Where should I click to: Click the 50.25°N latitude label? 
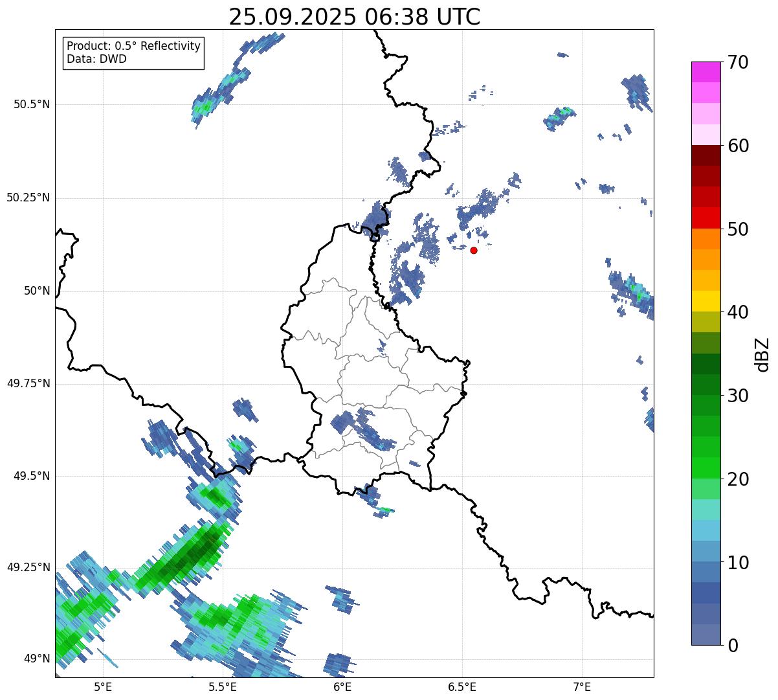[x=28, y=198]
